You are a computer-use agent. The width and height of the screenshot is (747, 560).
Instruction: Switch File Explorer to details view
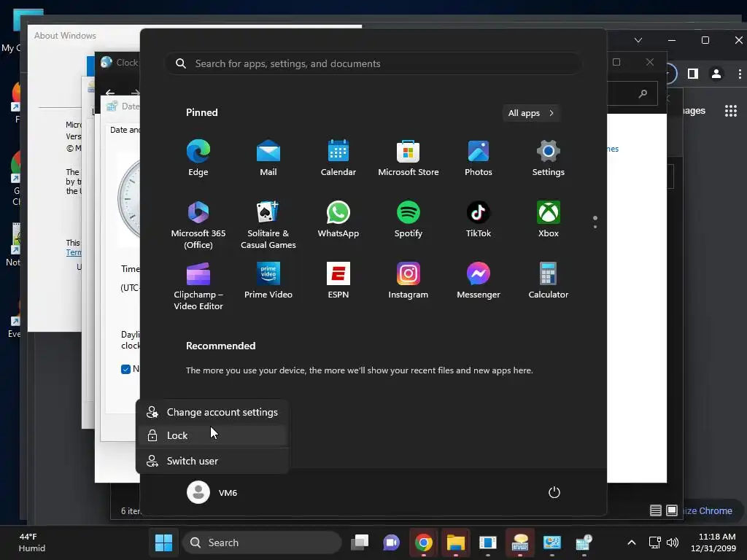click(x=656, y=510)
